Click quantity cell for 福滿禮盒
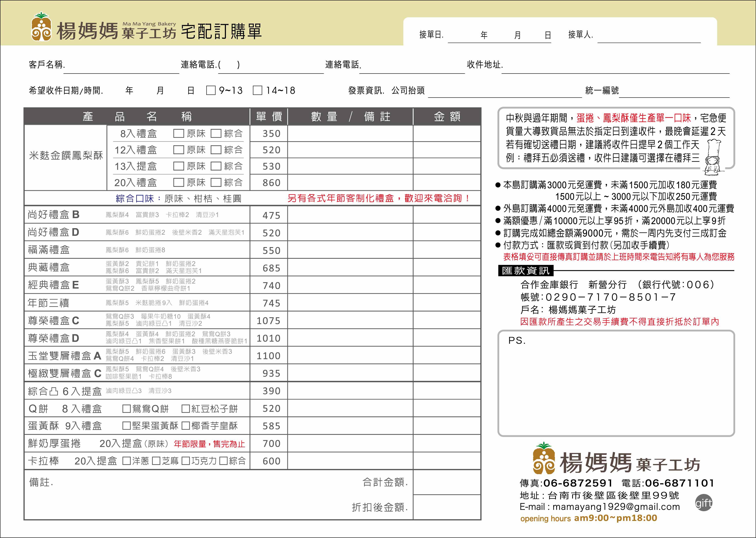The width and height of the screenshot is (756, 538). click(350, 250)
